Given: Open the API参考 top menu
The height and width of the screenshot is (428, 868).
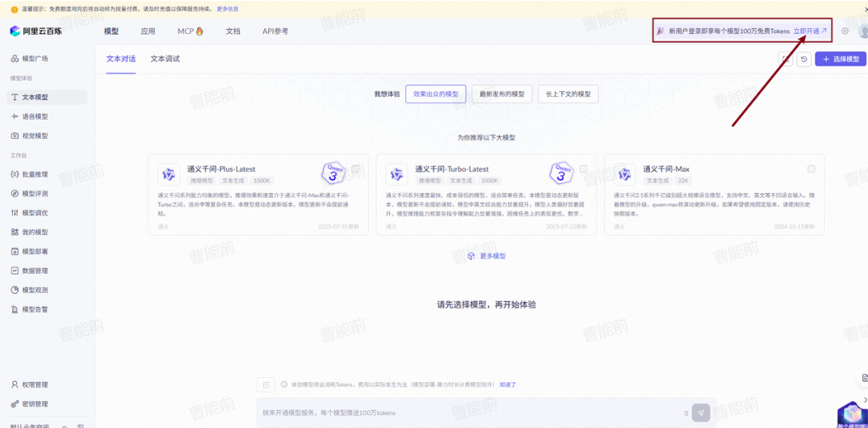Looking at the screenshot, I should (x=275, y=31).
